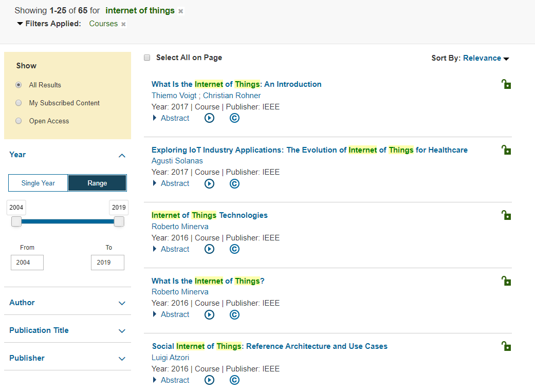The image size is (535, 392).
Task: Click play icon for Social Internet of Things course
Action: tap(209, 380)
